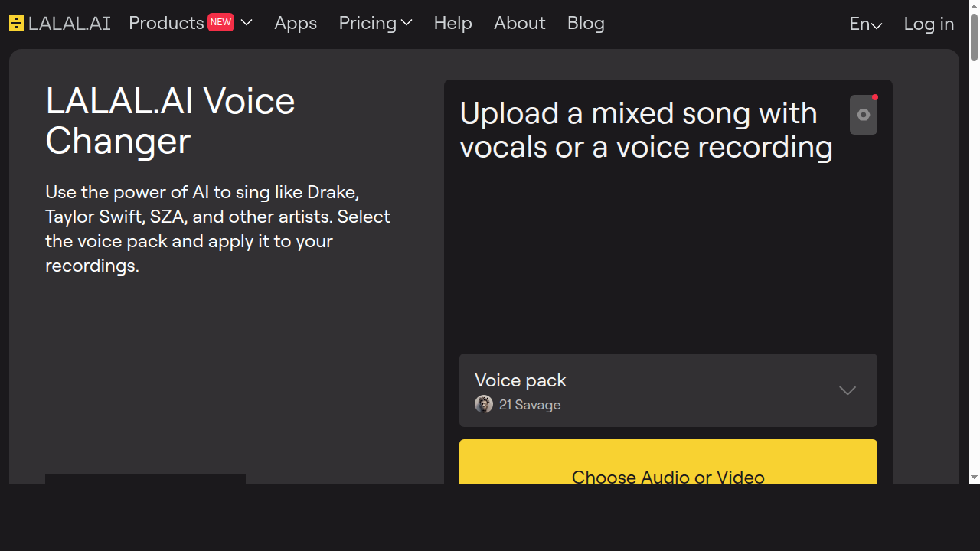The height and width of the screenshot is (551, 980).
Task: Navigate to the About page
Action: point(519,23)
